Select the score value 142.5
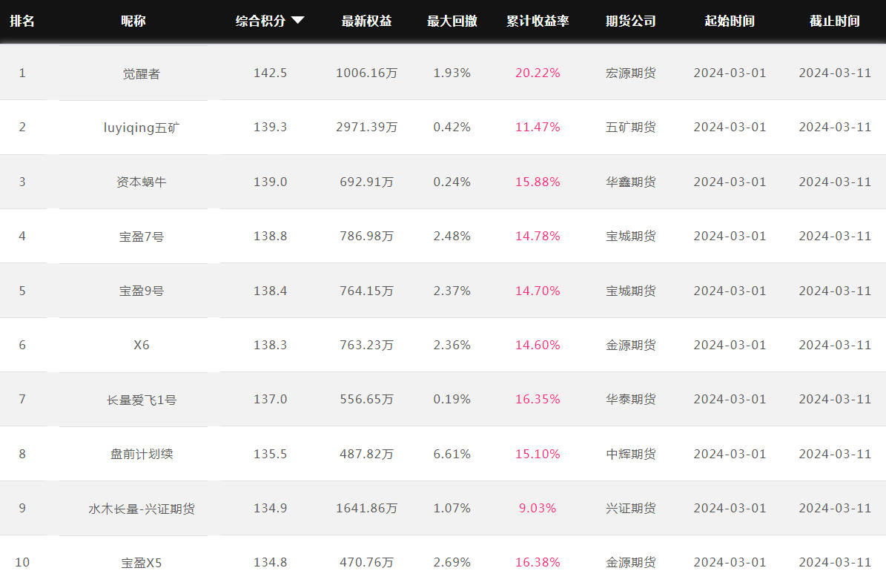The height and width of the screenshot is (588, 886). (270, 73)
